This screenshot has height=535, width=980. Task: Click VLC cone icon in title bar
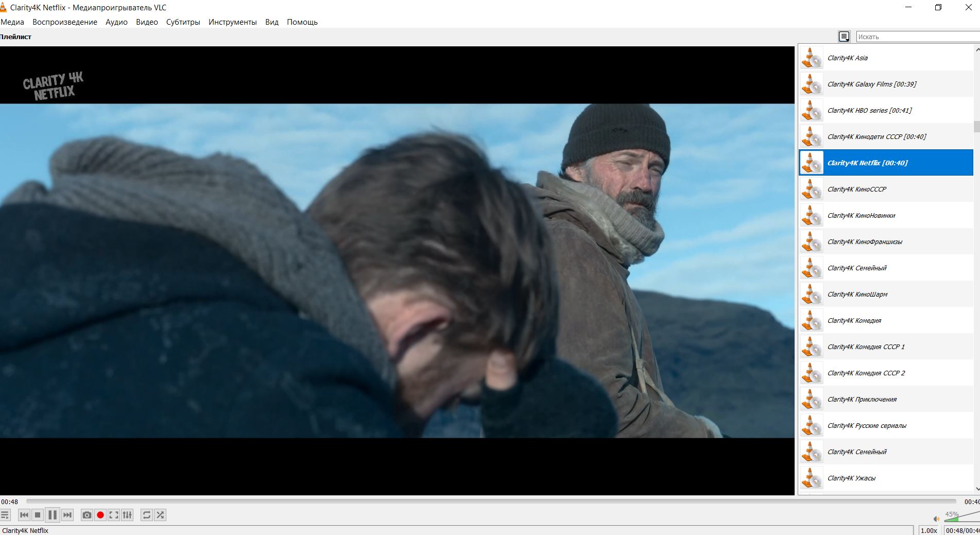[x=3, y=7]
